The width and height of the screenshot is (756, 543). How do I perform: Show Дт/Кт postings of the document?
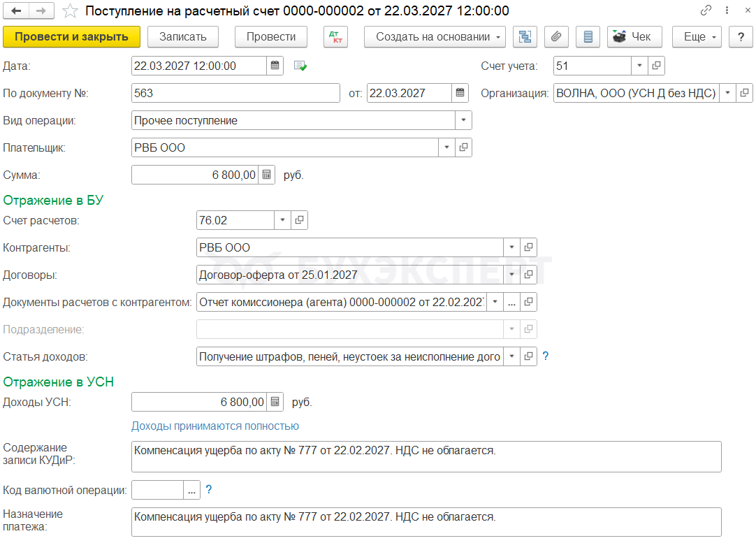pyautogui.click(x=335, y=36)
